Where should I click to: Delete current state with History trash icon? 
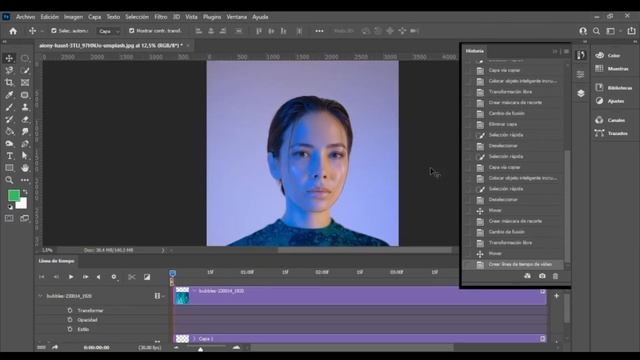click(555, 276)
